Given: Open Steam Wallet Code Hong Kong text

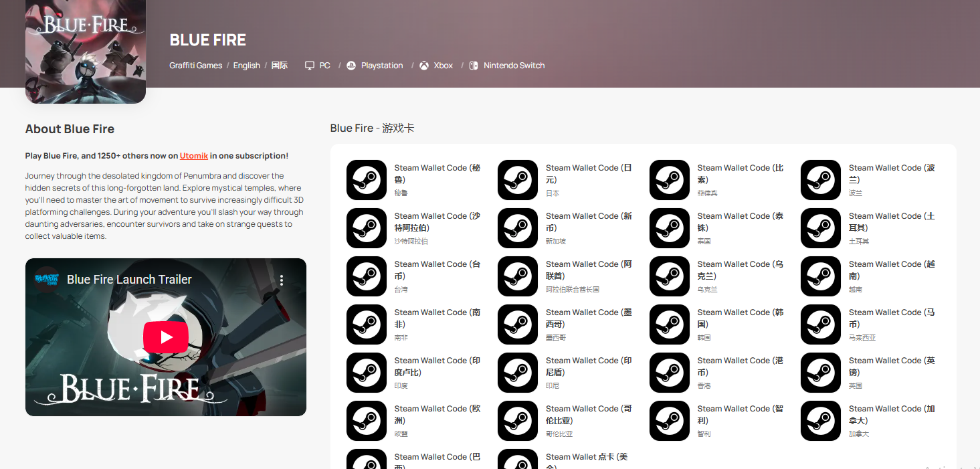Looking at the screenshot, I should click(739, 366).
